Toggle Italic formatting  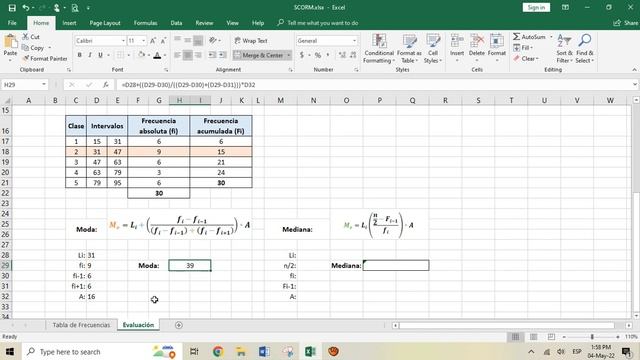(x=90, y=55)
